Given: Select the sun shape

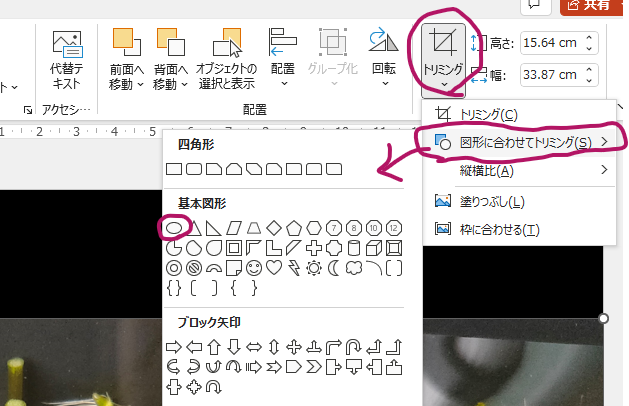Looking at the screenshot, I should click(x=314, y=268).
